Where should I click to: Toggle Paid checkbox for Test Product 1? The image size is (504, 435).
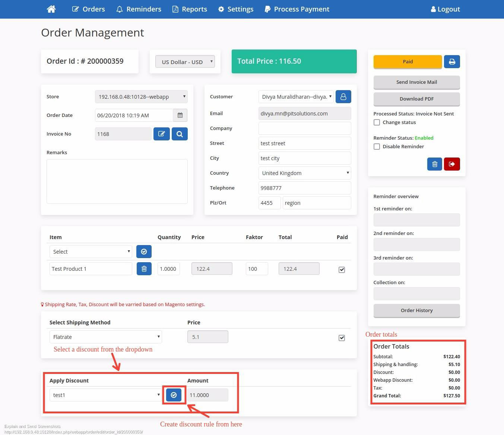click(x=342, y=270)
